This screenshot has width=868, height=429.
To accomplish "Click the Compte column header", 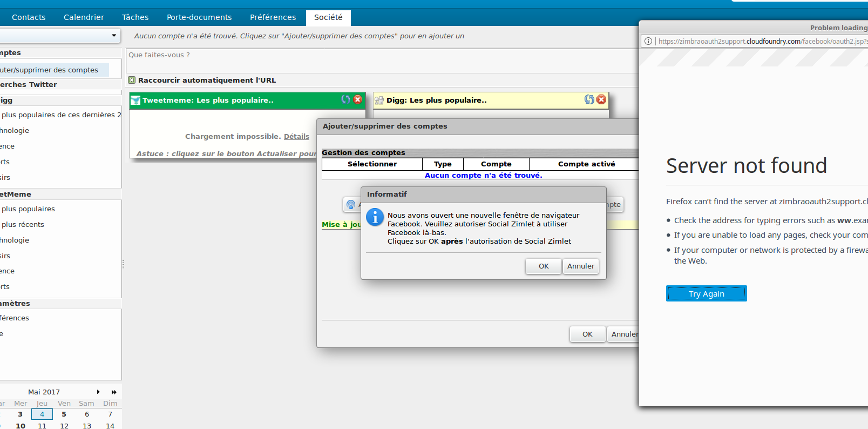I will click(x=496, y=164).
